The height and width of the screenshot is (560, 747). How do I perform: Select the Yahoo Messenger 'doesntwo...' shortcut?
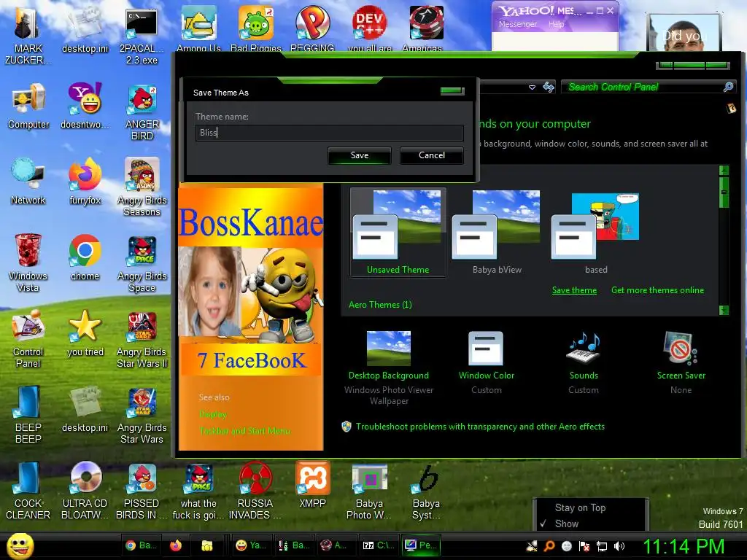[85, 106]
